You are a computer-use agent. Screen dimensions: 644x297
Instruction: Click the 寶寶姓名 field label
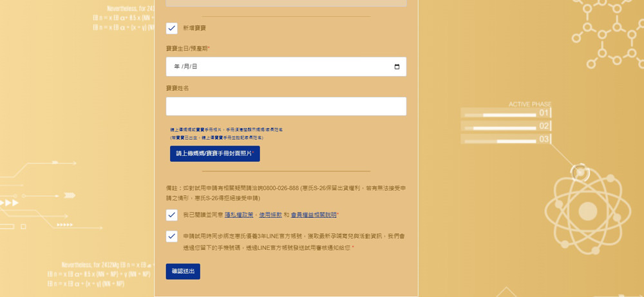178,88
